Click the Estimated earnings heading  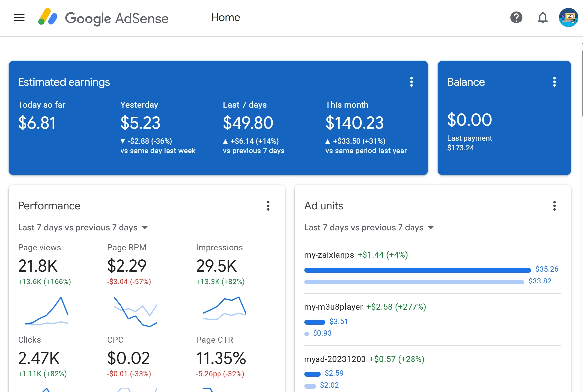pyautogui.click(x=64, y=82)
